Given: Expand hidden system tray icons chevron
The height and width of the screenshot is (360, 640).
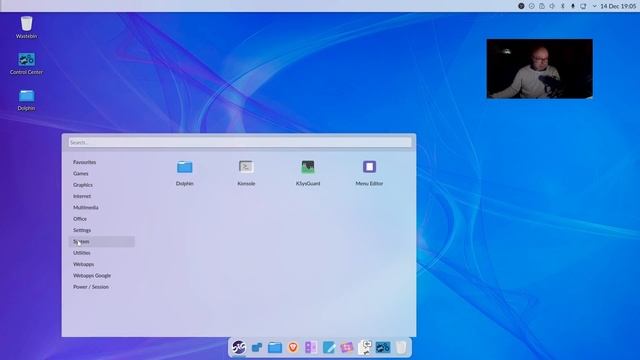Looking at the screenshot, I should 594,6.
